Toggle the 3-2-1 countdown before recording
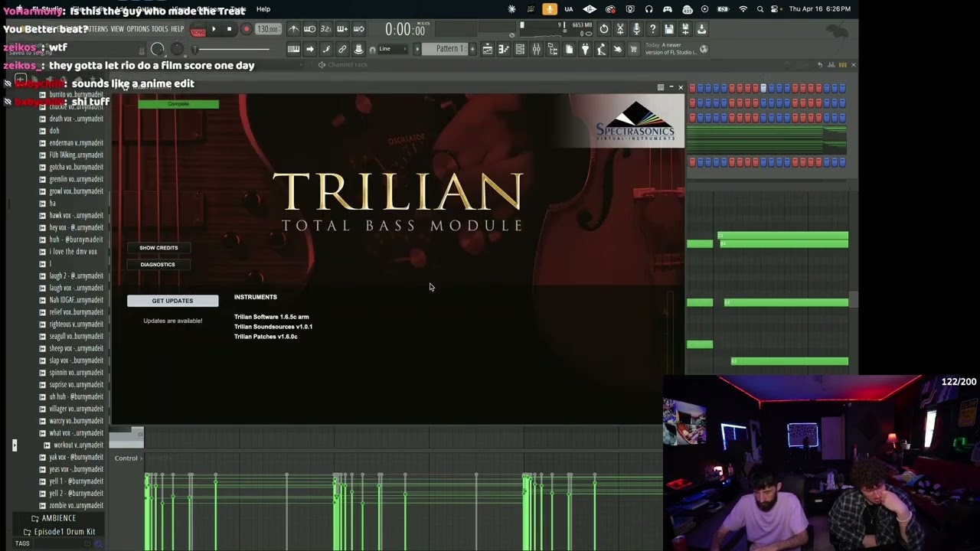980x551 pixels. [x=326, y=29]
